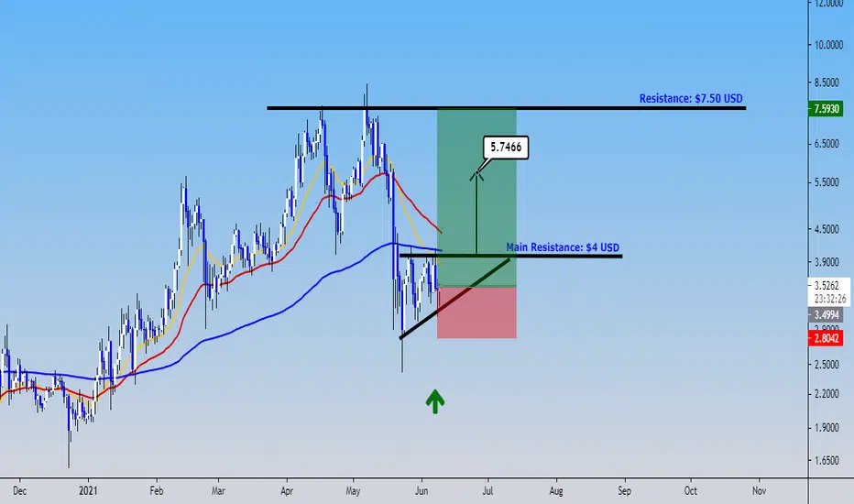Click the Oct label on the time axis
Viewport: 854px width, 504px height.
(691, 491)
